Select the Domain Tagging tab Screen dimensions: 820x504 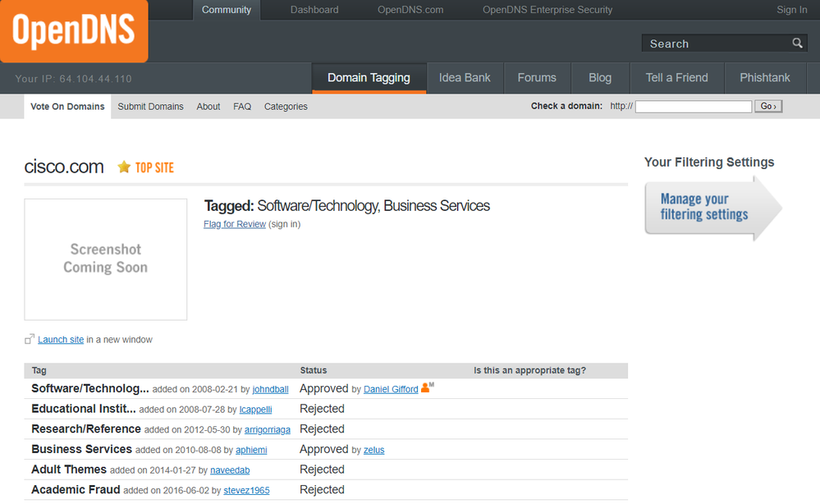(369, 78)
